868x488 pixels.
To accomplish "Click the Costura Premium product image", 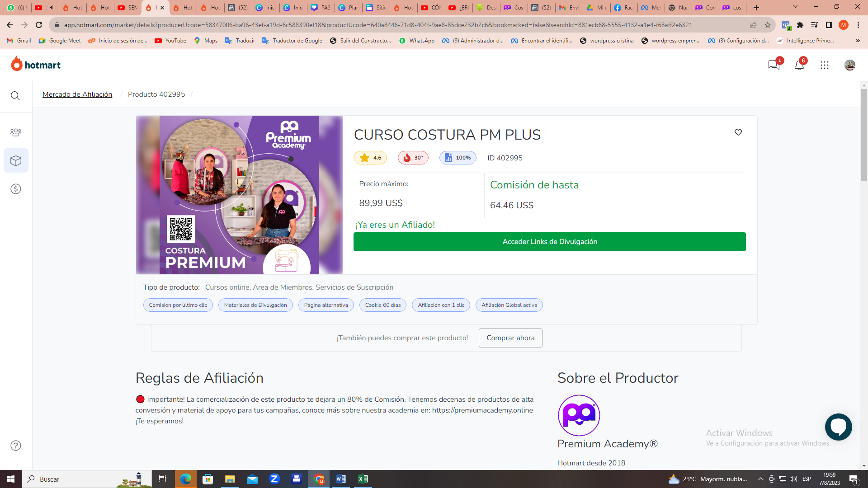I will point(239,195).
